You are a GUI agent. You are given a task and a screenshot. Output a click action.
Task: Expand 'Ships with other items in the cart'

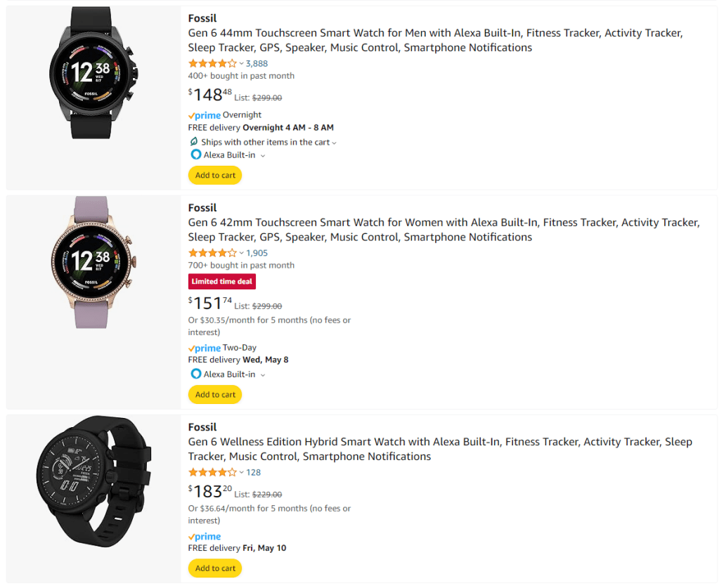pos(335,143)
